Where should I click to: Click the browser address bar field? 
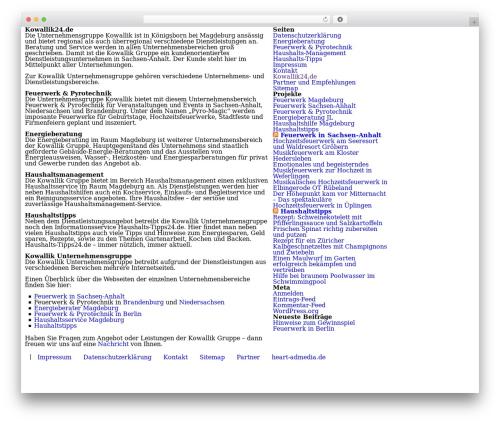click(x=237, y=19)
